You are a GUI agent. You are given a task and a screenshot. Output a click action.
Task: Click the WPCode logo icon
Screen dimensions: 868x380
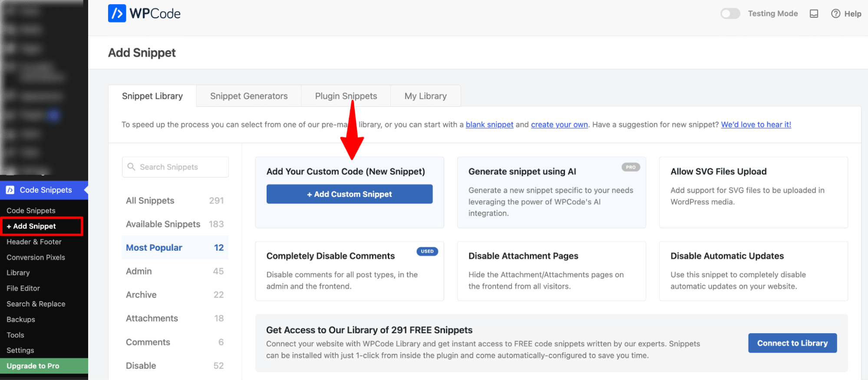(117, 13)
